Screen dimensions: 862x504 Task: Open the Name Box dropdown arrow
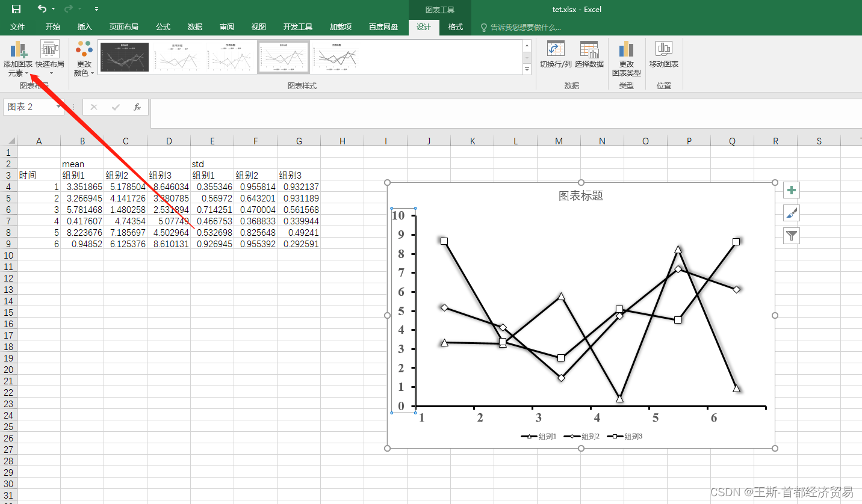(59, 107)
